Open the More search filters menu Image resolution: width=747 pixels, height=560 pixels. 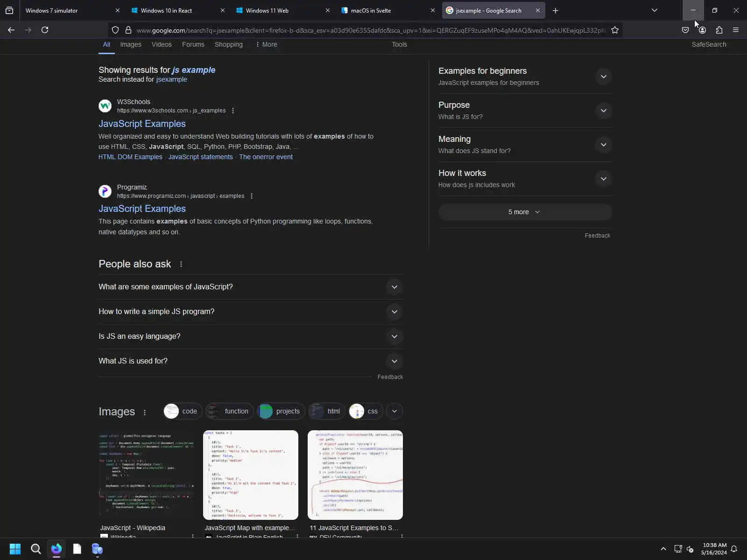(x=267, y=44)
